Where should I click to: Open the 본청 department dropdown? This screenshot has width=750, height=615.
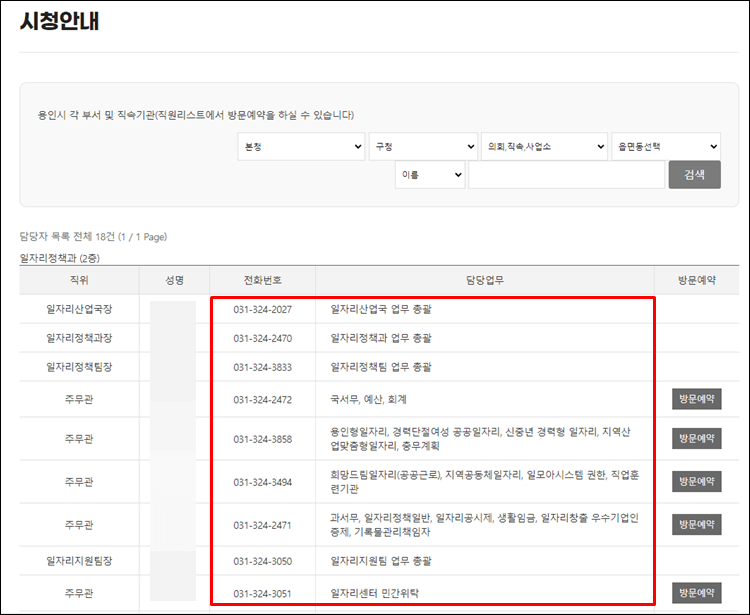coord(301,146)
